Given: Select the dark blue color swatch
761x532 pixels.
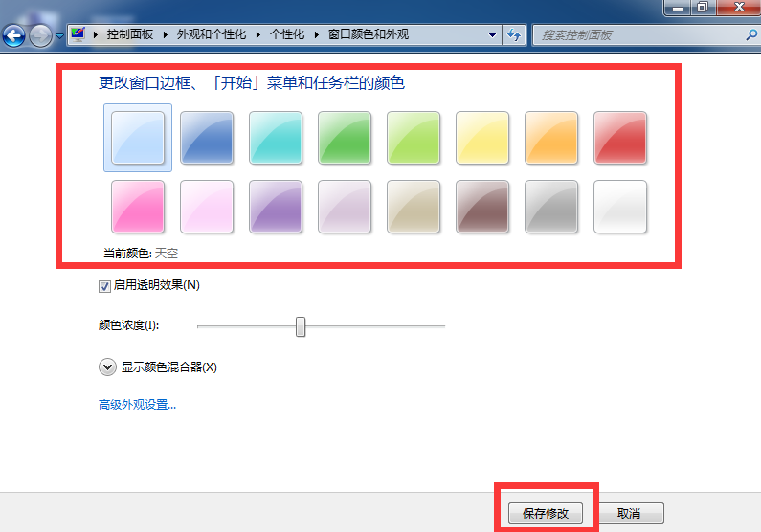Looking at the screenshot, I should click(207, 138).
